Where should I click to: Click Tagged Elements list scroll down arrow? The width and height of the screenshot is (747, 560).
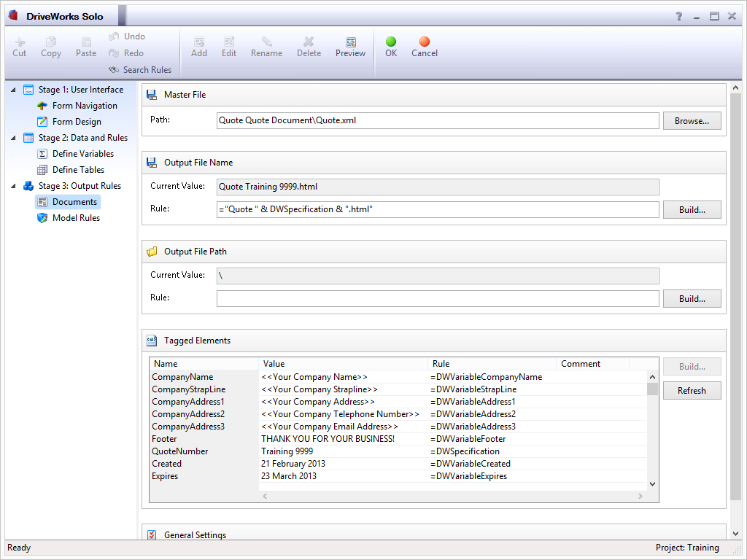(653, 484)
